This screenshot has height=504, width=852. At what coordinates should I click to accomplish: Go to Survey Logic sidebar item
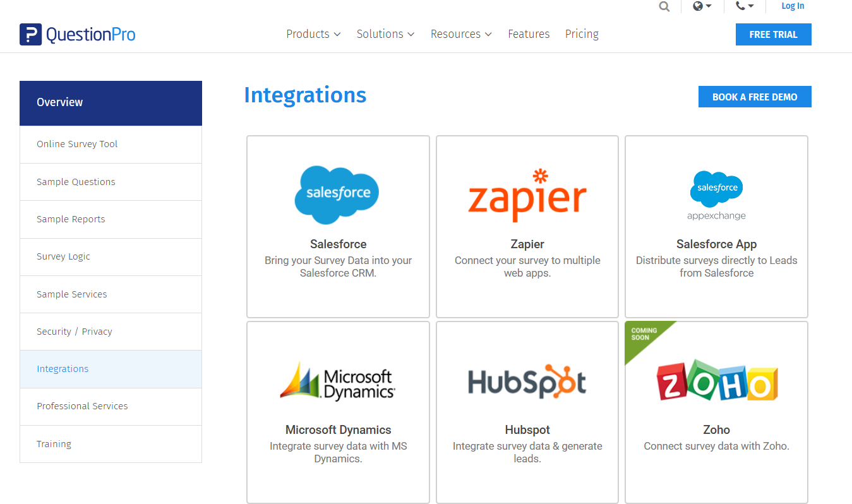(111, 257)
